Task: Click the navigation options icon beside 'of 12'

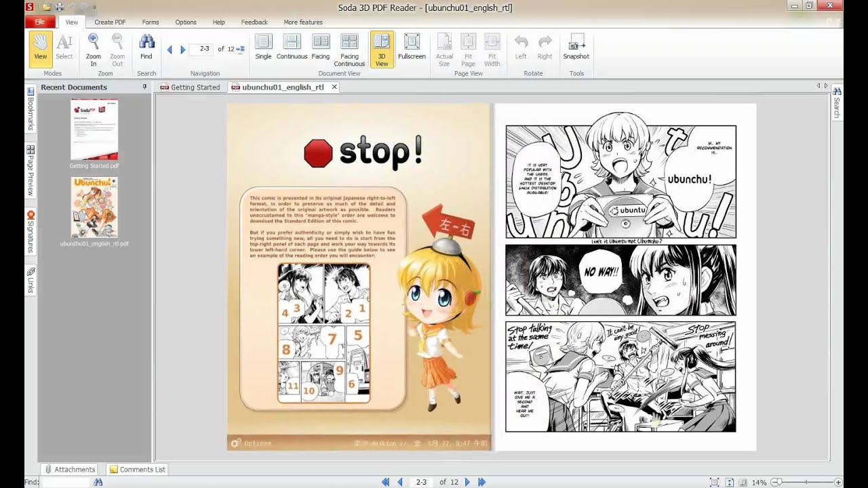Action: tap(240, 49)
